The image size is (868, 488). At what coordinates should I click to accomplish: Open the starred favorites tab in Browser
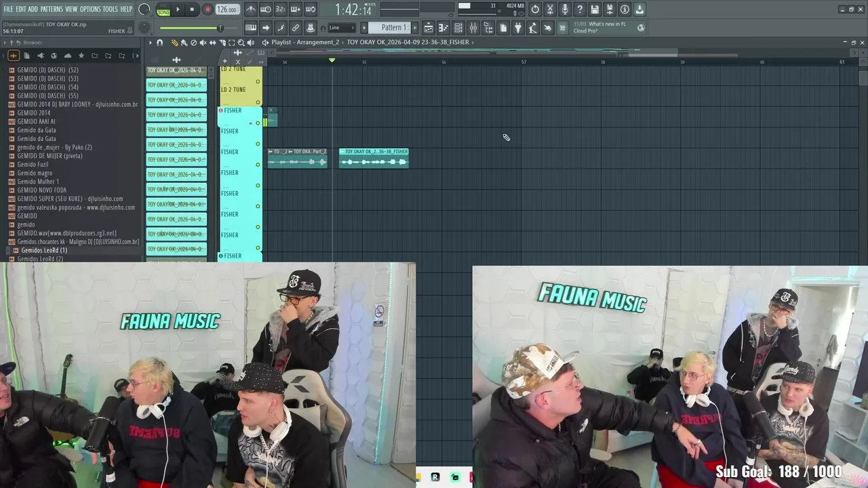pyautogui.click(x=81, y=56)
